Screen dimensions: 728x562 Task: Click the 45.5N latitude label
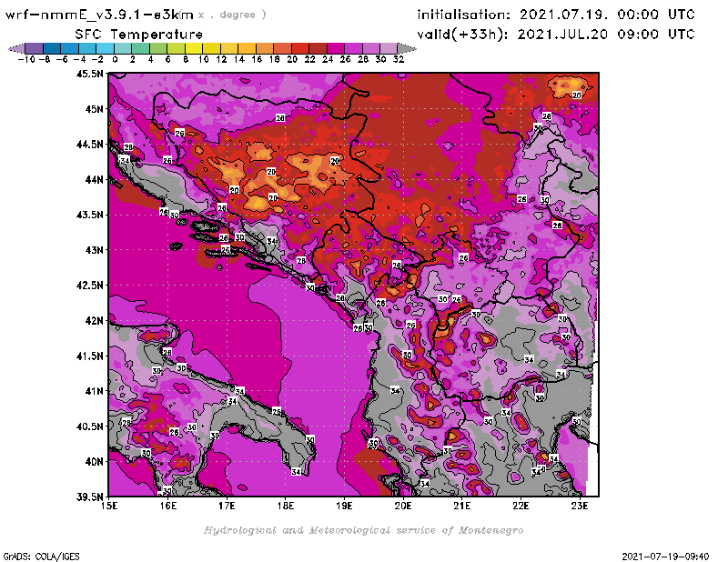(90, 74)
